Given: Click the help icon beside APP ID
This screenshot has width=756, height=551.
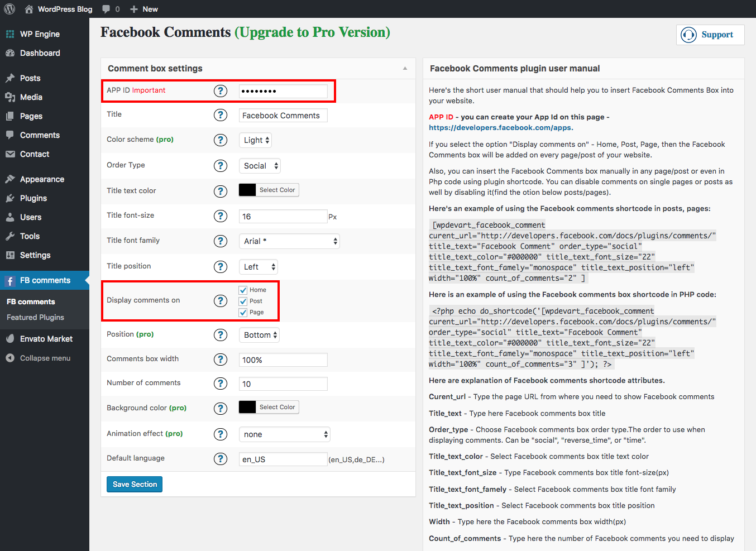Looking at the screenshot, I should tap(221, 91).
